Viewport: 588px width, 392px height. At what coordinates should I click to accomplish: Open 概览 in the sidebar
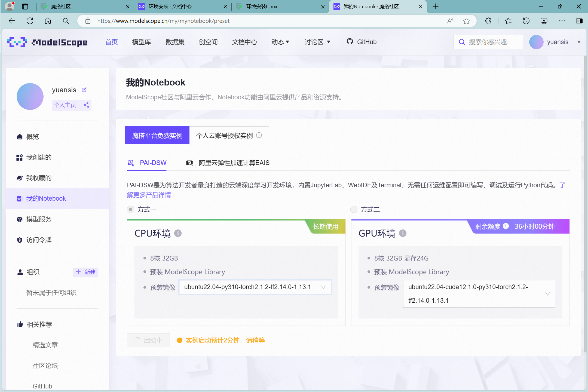tap(57, 137)
